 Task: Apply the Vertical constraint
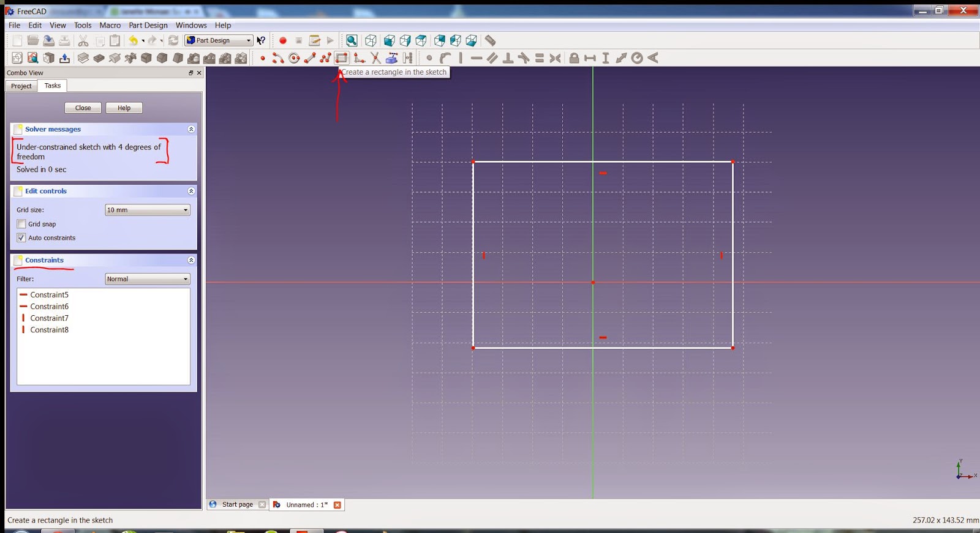(461, 58)
